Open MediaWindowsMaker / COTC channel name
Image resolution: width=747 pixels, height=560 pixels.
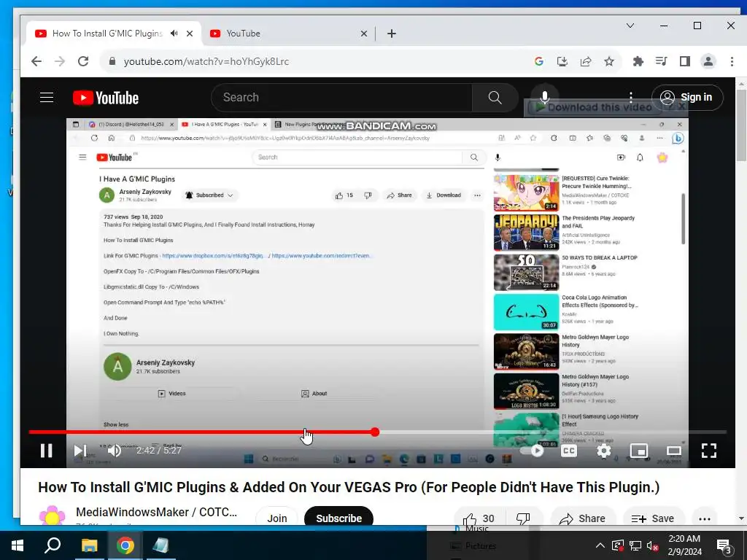click(x=156, y=513)
